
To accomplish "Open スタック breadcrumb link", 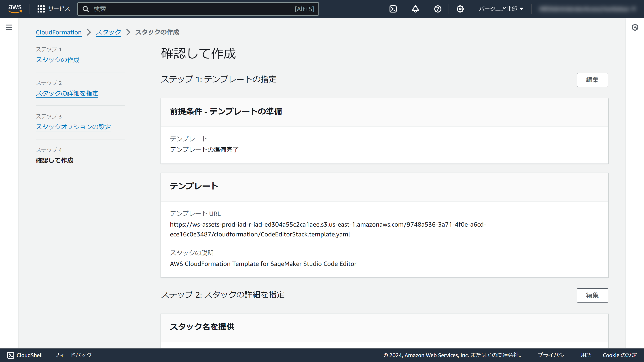I will (x=108, y=32).
